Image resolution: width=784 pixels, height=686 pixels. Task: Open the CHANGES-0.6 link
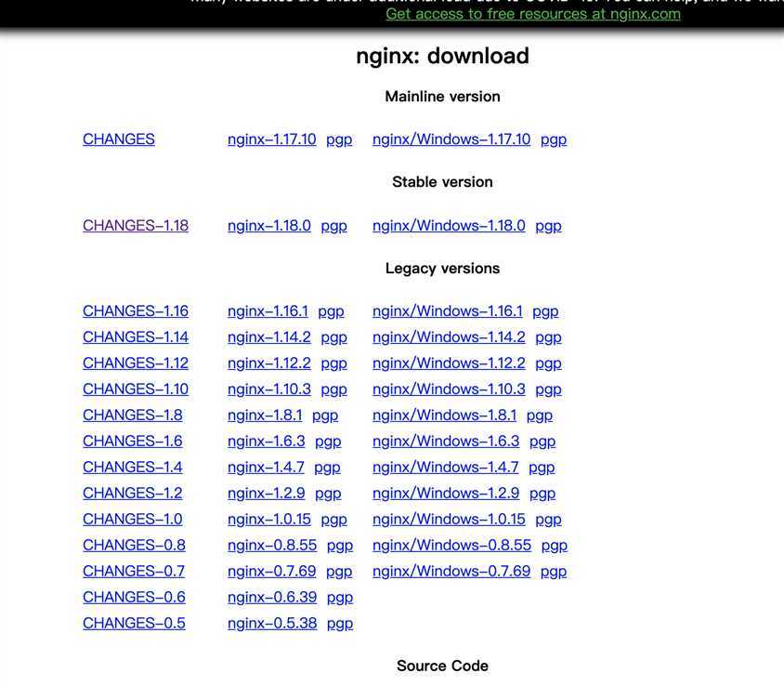coord(134,598)
